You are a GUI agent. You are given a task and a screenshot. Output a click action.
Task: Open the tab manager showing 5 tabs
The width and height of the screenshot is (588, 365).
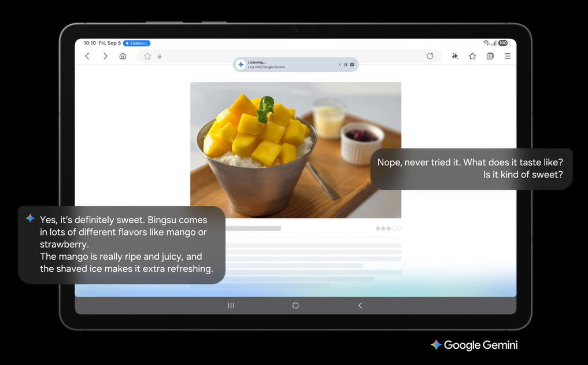(490, 56)
